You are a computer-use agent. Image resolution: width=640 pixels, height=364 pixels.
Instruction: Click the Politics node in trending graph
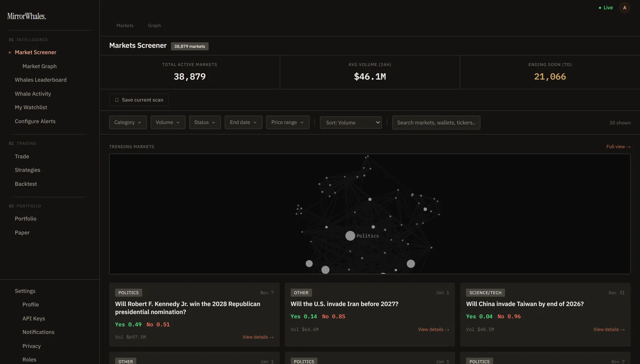pyautogui.click(x=350, y=236)
